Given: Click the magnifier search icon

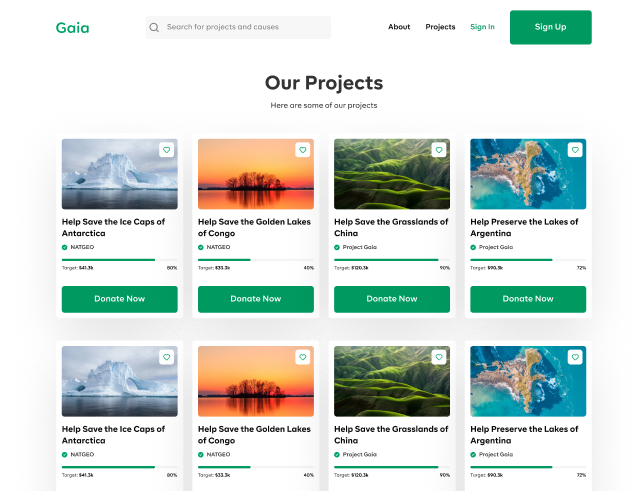Looking at the screenshot, I should pyautogui.click(x=154, y=27).
